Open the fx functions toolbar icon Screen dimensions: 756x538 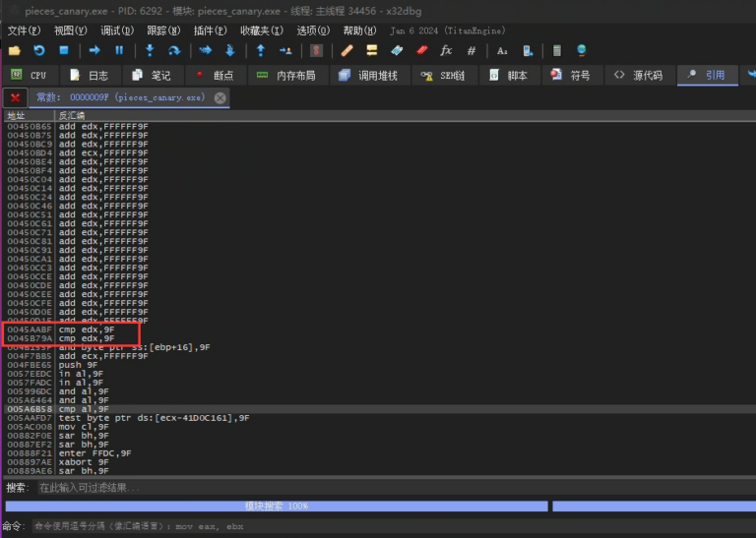(x=446, y=50)
